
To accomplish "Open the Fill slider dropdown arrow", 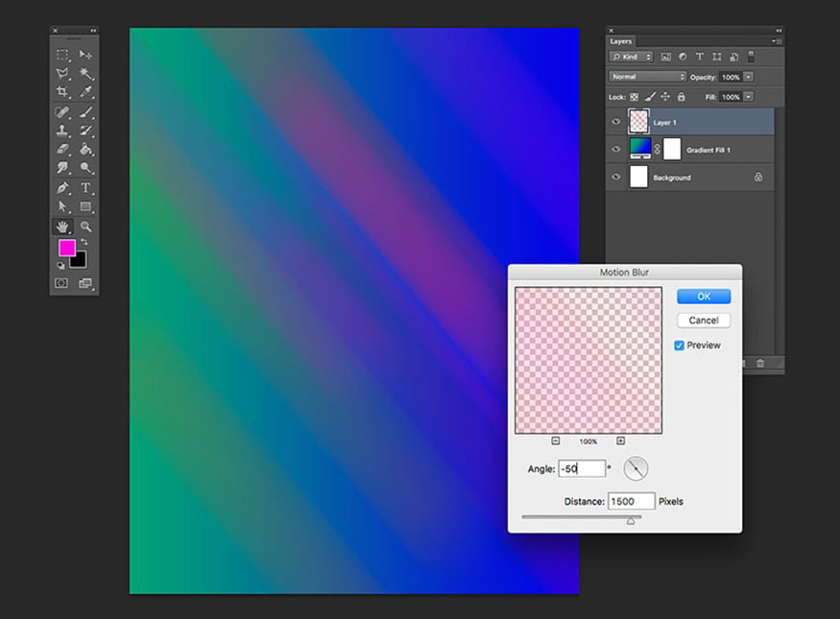I will pyautogui.click(x=749, y=97).
